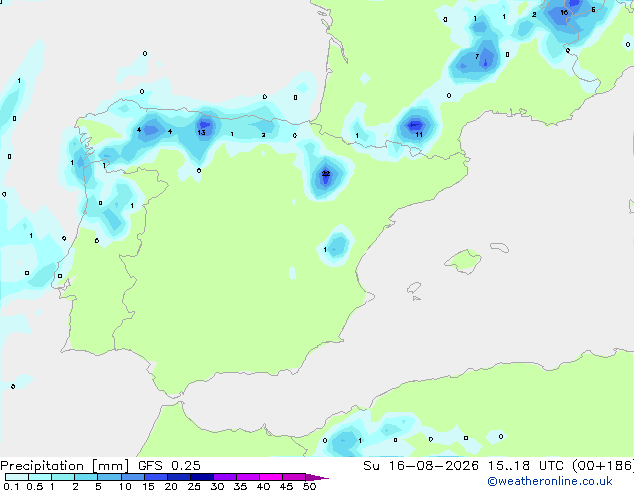Click the "35" legend label
634x490 pixels.
[x=240, y=486]
